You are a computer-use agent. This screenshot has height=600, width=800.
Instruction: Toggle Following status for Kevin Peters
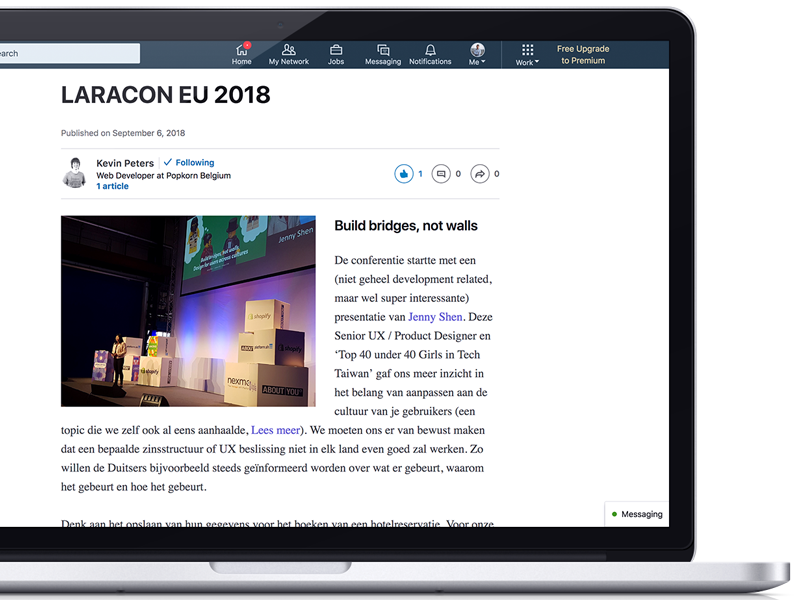click(189, 162)
